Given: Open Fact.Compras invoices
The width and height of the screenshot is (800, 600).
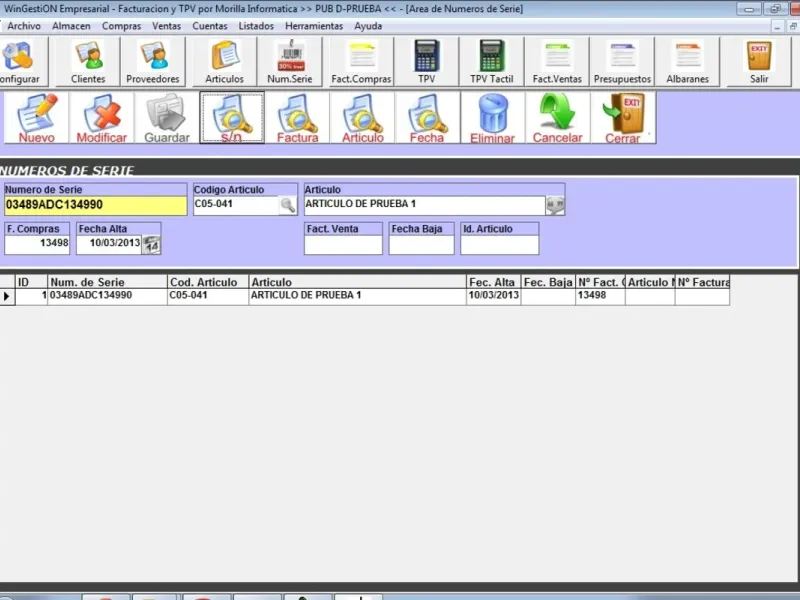Looking at the screenshot, I should pyautogui.click(x=361, y=62).
